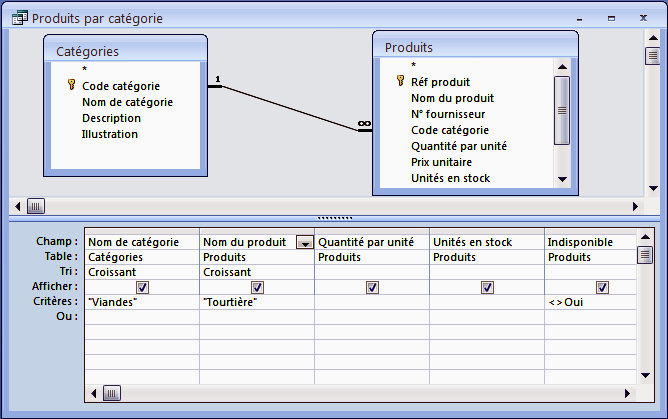Click criteria cell "Viandes"
This screenshot has width=668, height=419.
(x=142, y=302)
